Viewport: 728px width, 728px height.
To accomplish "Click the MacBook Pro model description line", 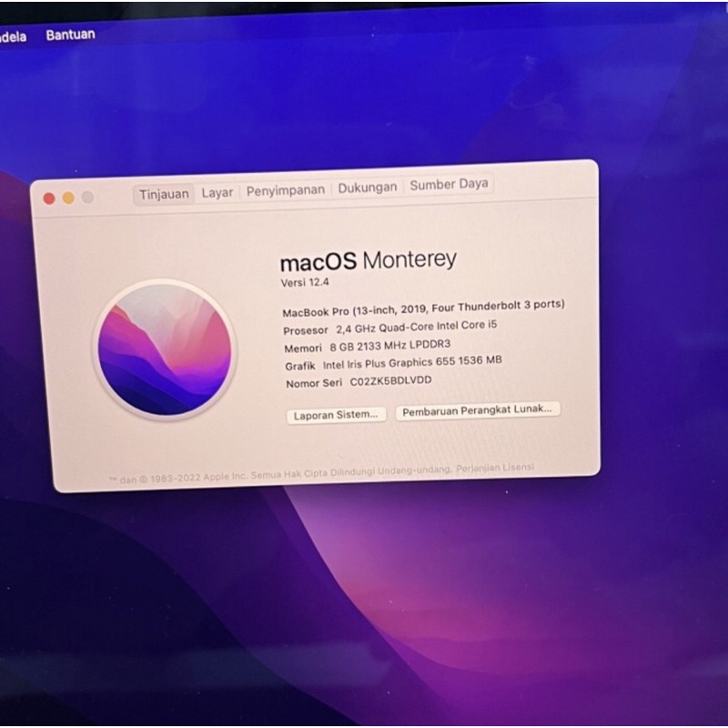I will pos(423,308).
